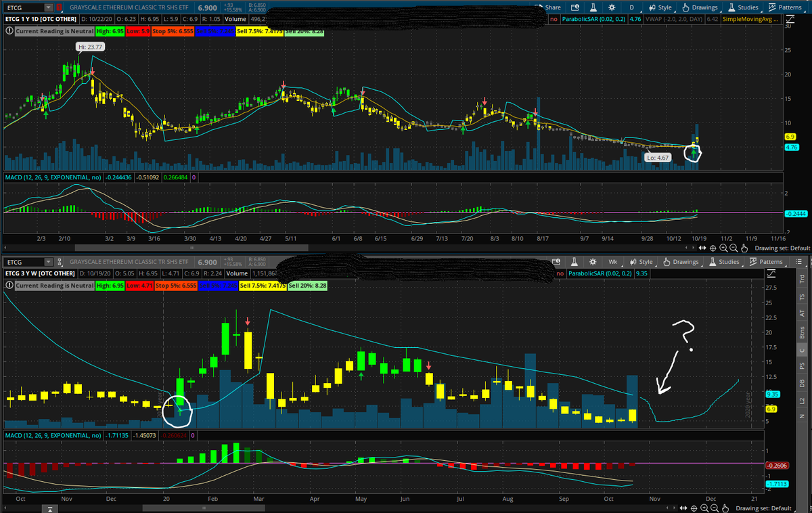812x513 pixels.
Task: Click the Hi: 23.77 bubble on top chart
Action: [89, 47]
